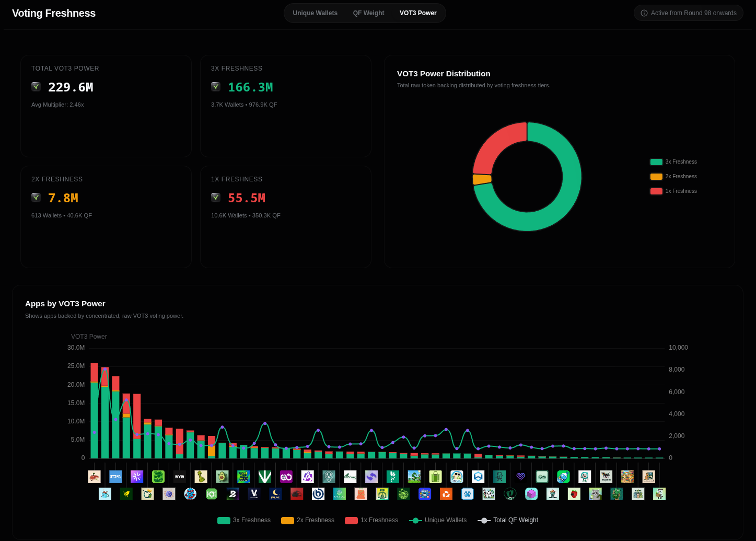The width and height of the screenshot is (756, 541).
Task: Click the ST3PR app icon
Action: click(115, 477)
